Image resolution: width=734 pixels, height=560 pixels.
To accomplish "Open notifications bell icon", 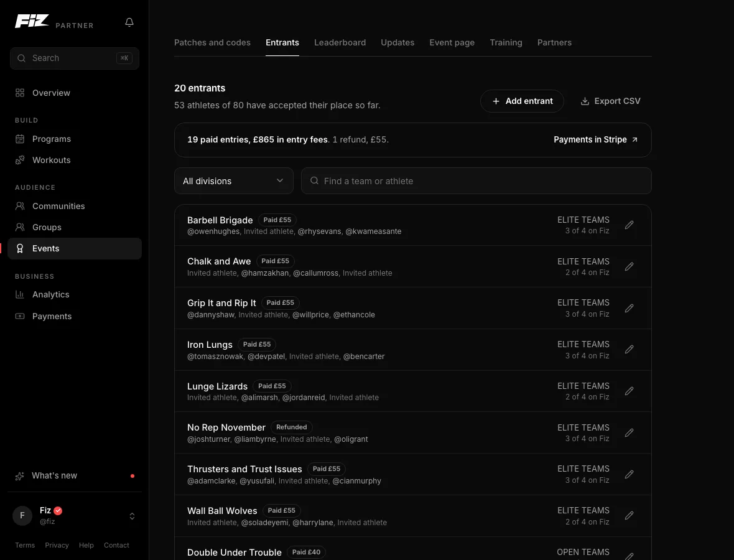I will (x=129, y=22).
